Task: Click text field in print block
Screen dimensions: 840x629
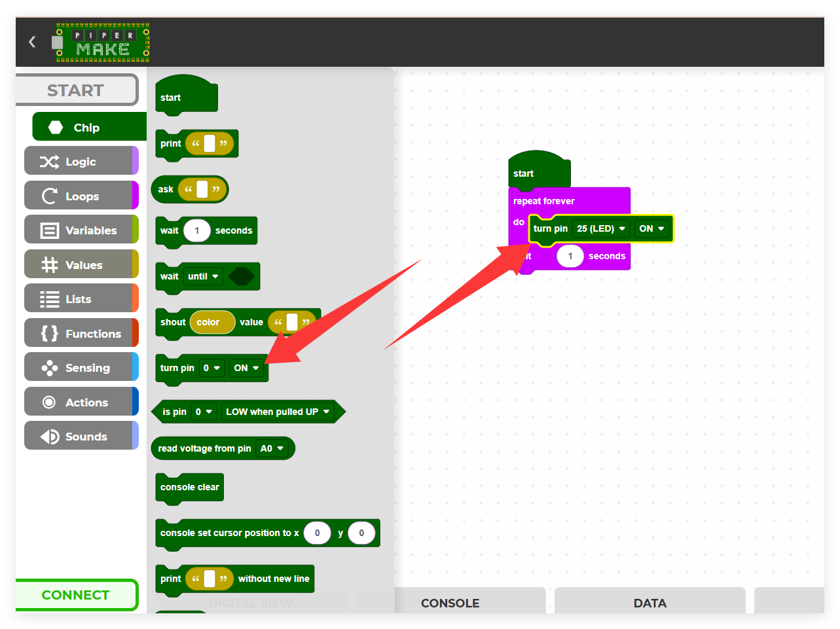Action: [210, 143]
